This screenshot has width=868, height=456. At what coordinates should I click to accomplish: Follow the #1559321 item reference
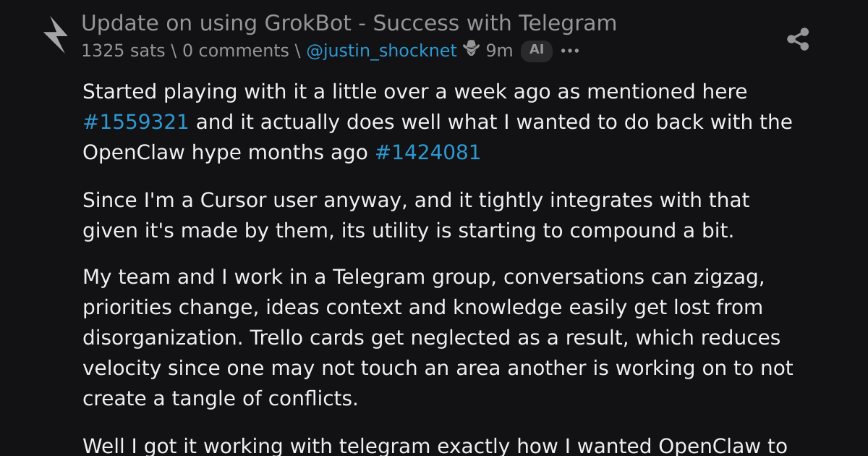(135, 122)
